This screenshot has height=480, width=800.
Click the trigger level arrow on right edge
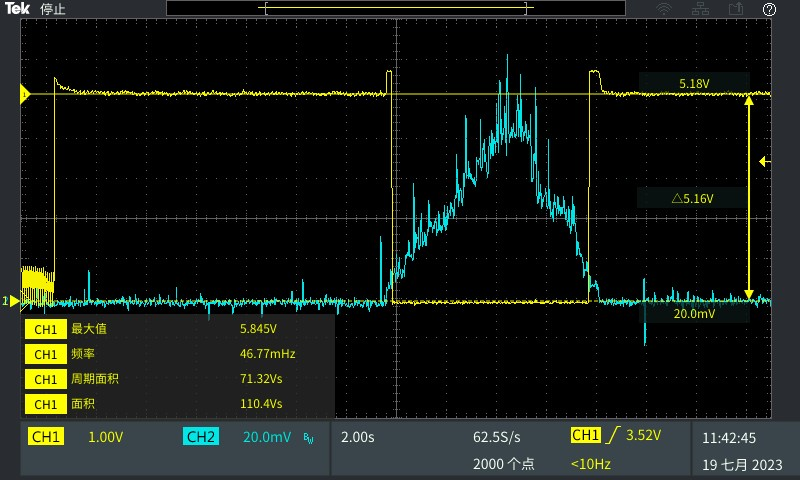(x=764, y=161)
